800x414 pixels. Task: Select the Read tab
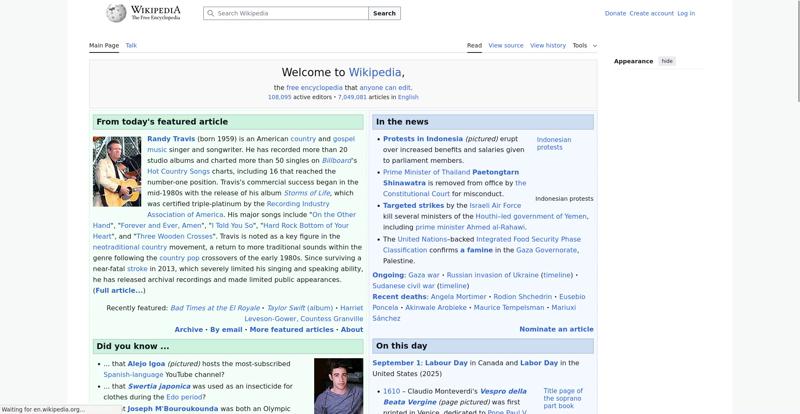click(474, 45)
